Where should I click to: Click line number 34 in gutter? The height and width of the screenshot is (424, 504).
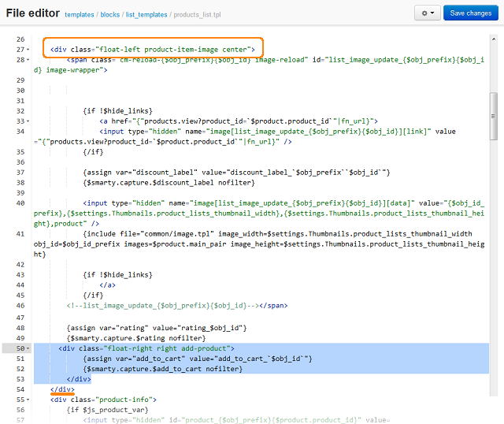click(x=20, y=132)
